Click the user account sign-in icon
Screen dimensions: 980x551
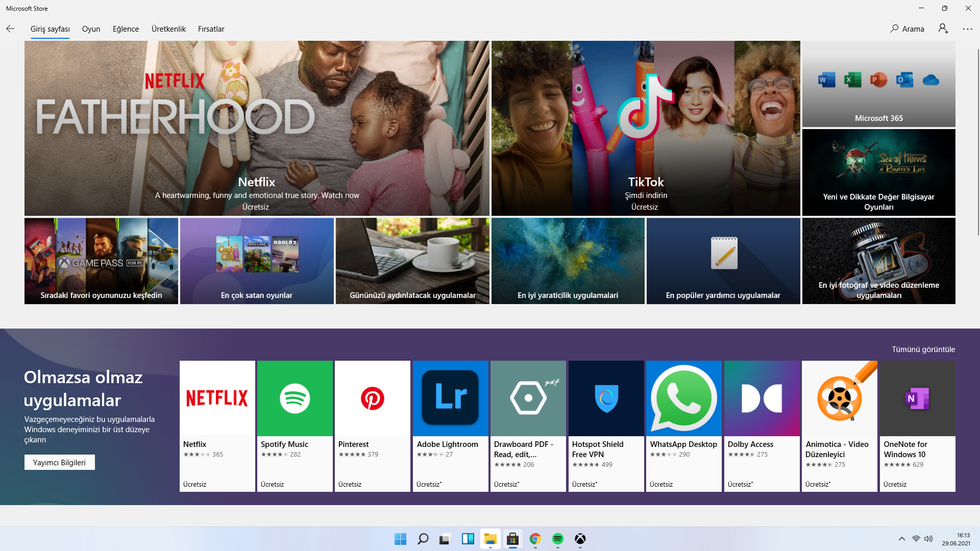pos(943,29)
